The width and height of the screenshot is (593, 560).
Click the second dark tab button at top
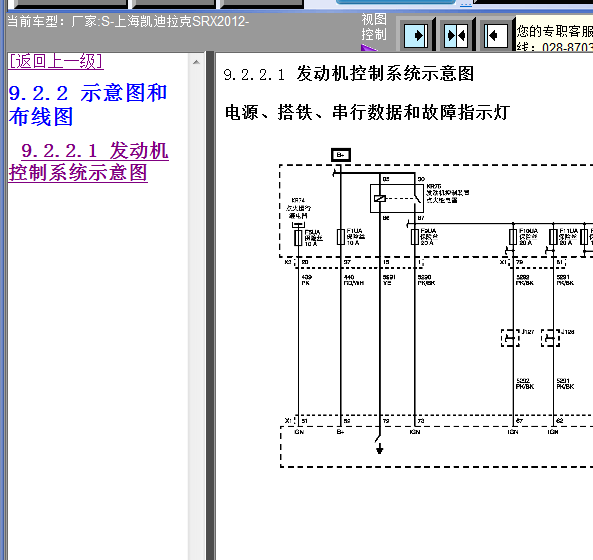[174, 4]
